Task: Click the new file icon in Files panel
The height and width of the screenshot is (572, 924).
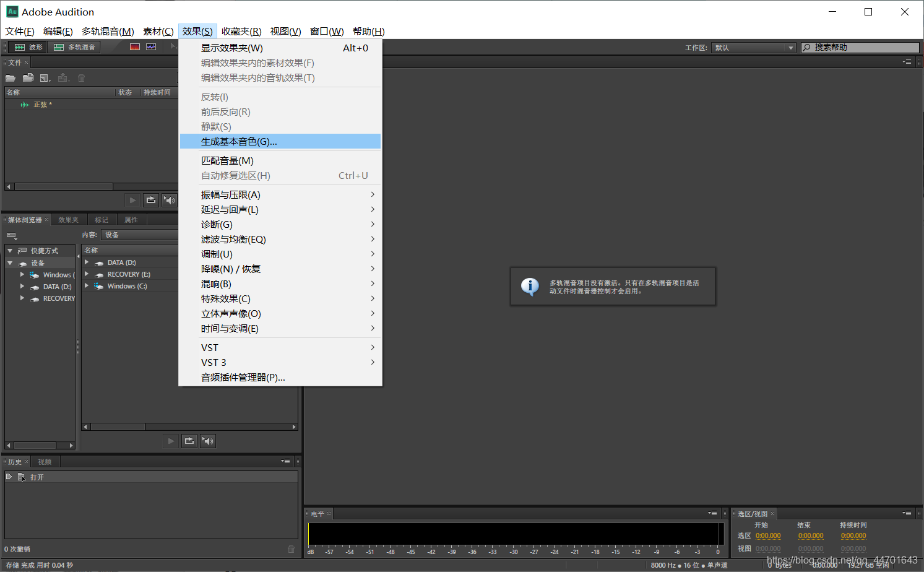Action: tap(45, 78)
